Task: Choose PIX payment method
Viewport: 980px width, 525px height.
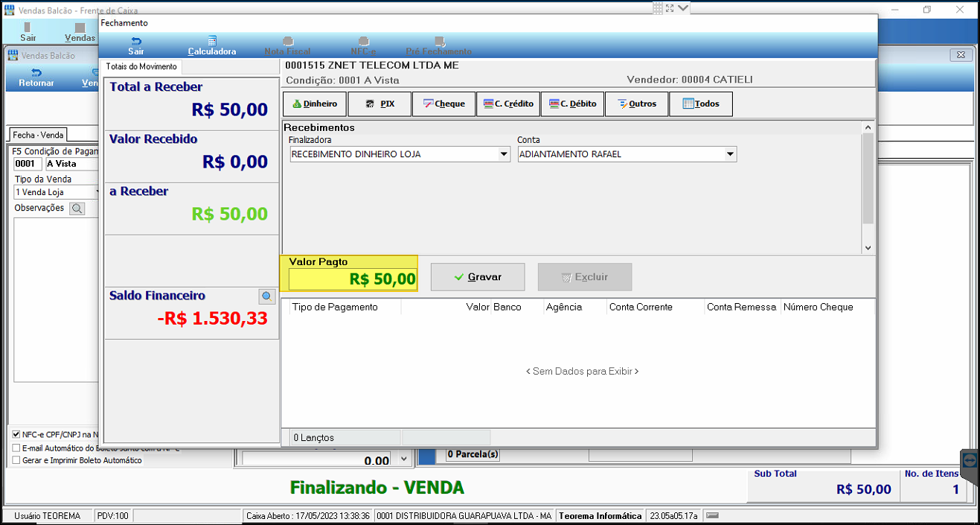Action: [x=379, y=104]
